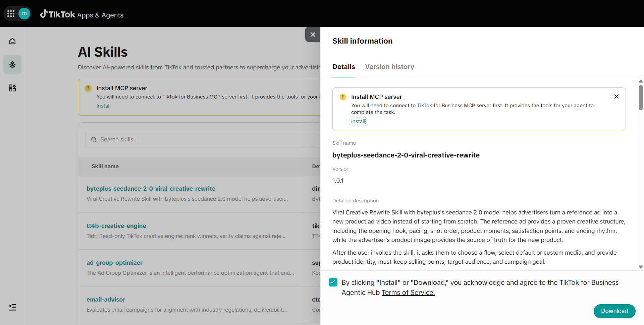The width and height of the screenshot is (644, 325).
Task: Click the teal 'm' account avatar
Action: pyautogui.click(x=24, y=13)
